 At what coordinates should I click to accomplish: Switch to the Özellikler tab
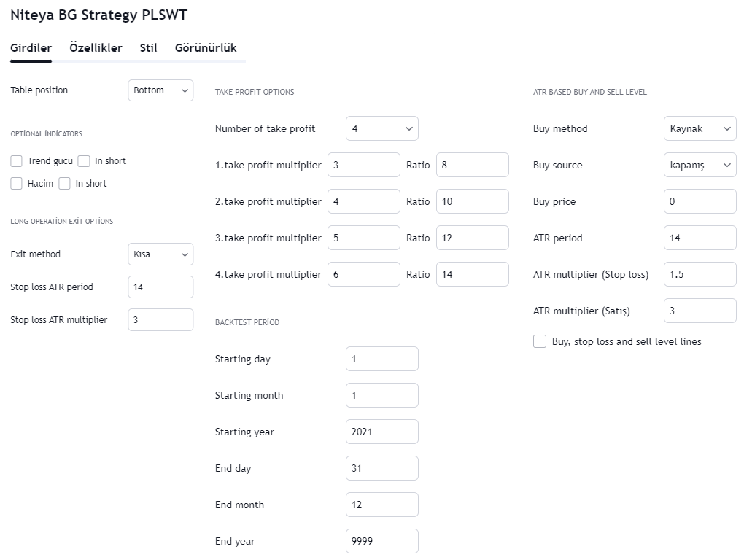(x=96, y=48)
